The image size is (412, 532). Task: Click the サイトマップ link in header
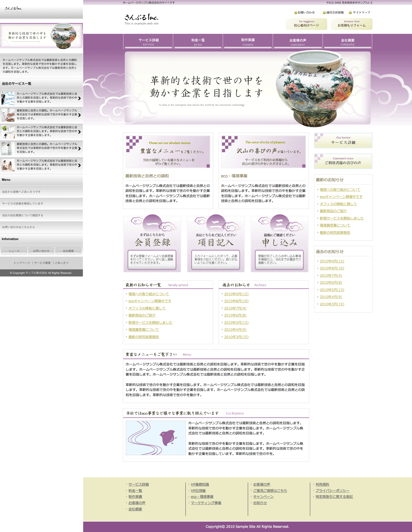(360, 12)
